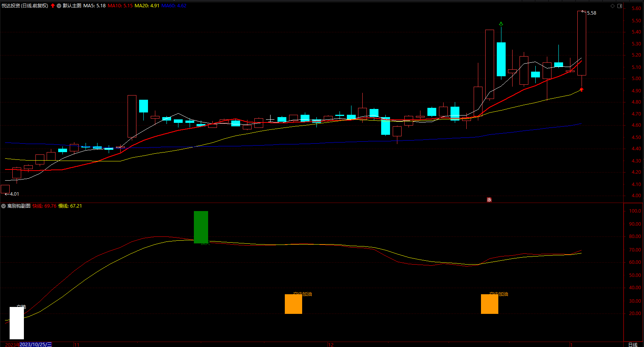Screen dimensions: 644x347
Task: Click the green down-arrow signal above candle
Action: click(x=501, y=24)
